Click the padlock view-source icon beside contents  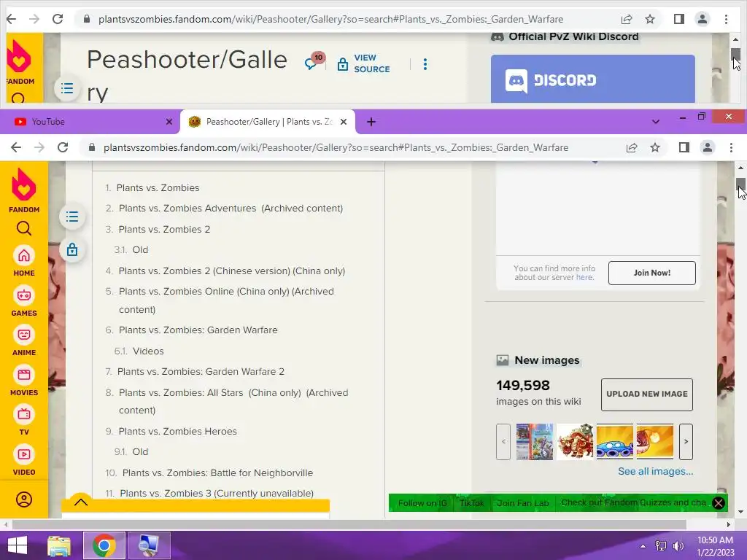coord(72,249)
